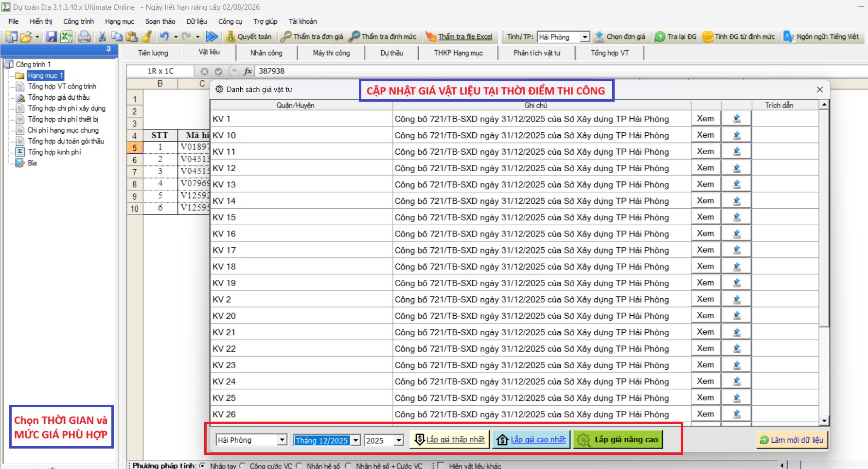Viewport: 868px width, 469px height.
Task: Select the 'Nhập tay' radio option
Action: point(202,466)
